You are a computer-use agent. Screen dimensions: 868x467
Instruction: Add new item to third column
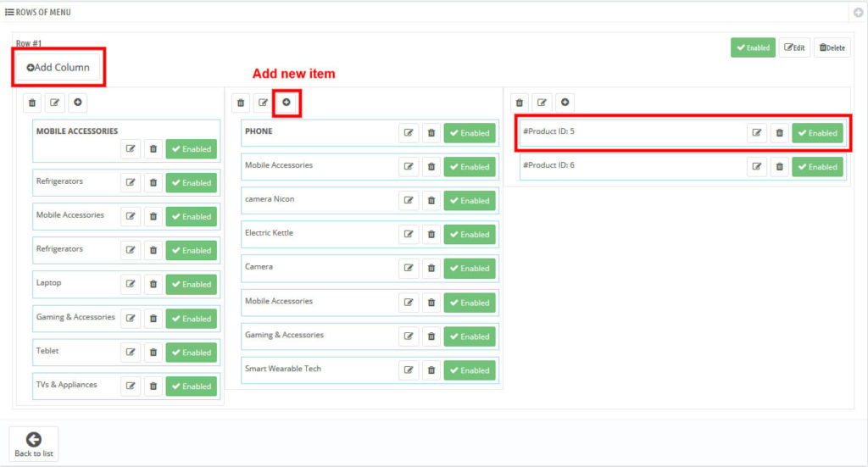pyautogui.click(x=565, y=103)
